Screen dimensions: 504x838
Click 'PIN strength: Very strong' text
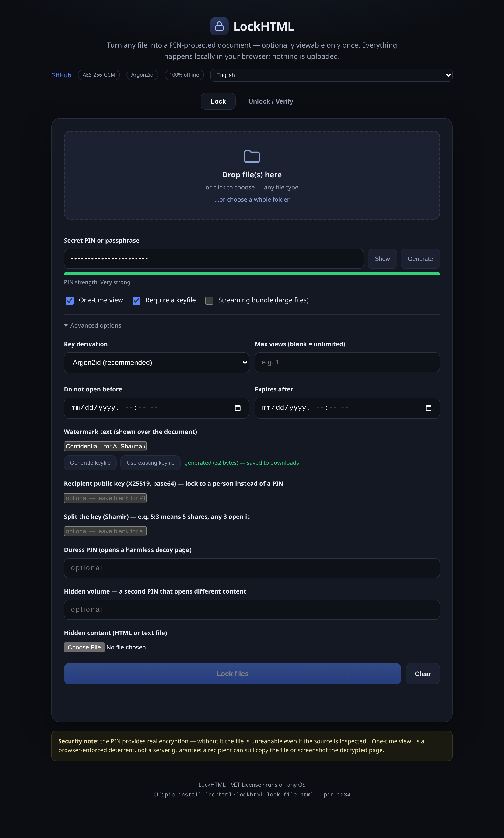click(97, 282)
